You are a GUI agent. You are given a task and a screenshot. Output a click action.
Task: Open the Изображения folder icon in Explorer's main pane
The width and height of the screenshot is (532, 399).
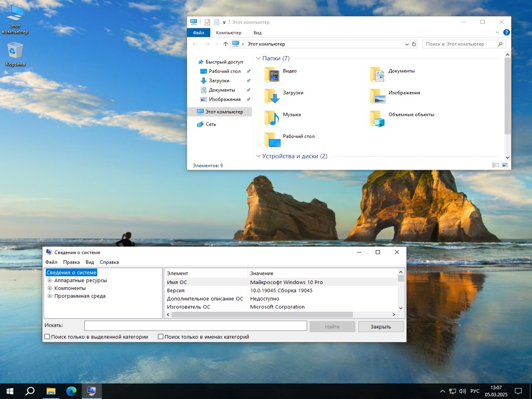click(x=378, y=96)
